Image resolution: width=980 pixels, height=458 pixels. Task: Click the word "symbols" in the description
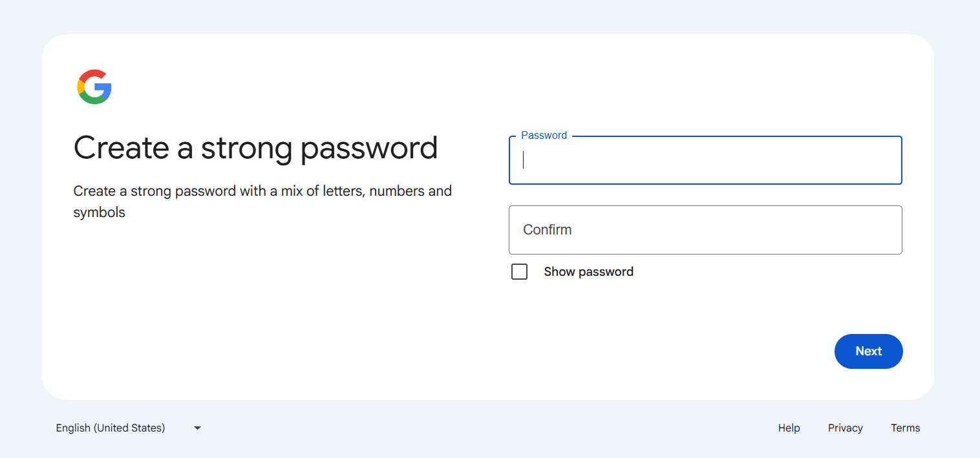[99, 212]
